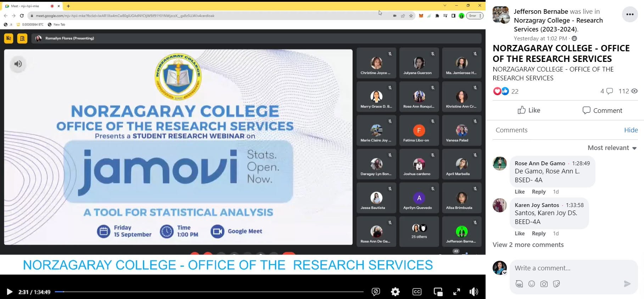This screenshot has width=644, height=299.
Task: Open Most relevant sort dropdown
Action: [612, 148]
